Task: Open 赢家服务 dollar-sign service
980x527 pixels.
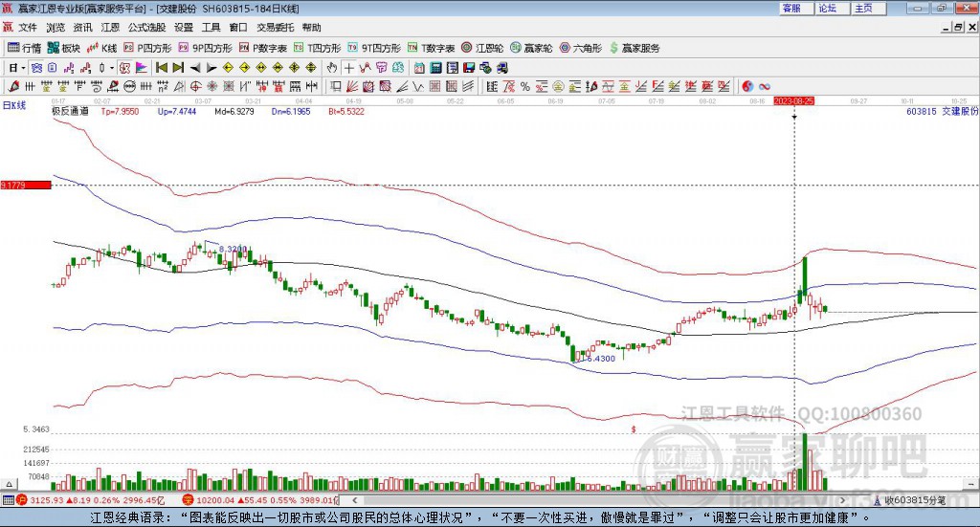Action: click(635, 48)
